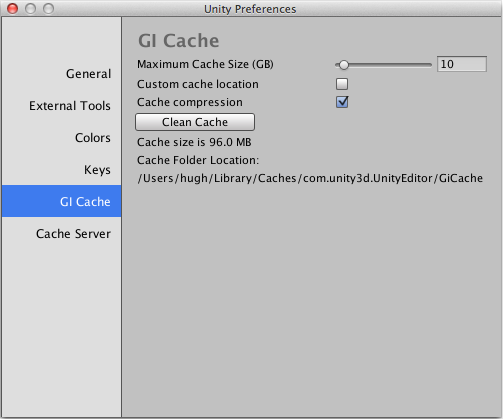This screenshot has height=419, width=503.
Task: Click the middle of the cache size slider track
Action: [x=383, y=65]
